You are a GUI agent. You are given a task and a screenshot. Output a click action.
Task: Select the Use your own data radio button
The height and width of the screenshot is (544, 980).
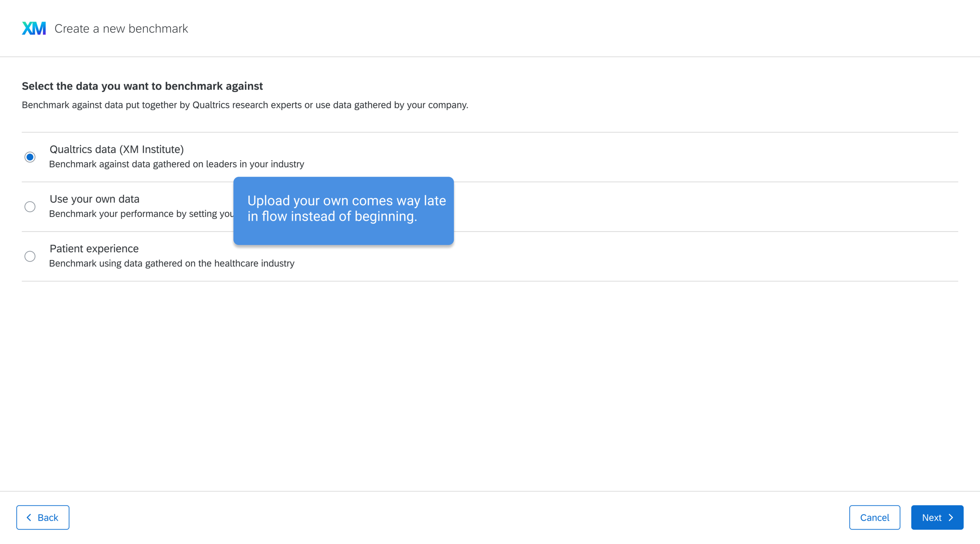pyautogui.click(x=30, y=207)
